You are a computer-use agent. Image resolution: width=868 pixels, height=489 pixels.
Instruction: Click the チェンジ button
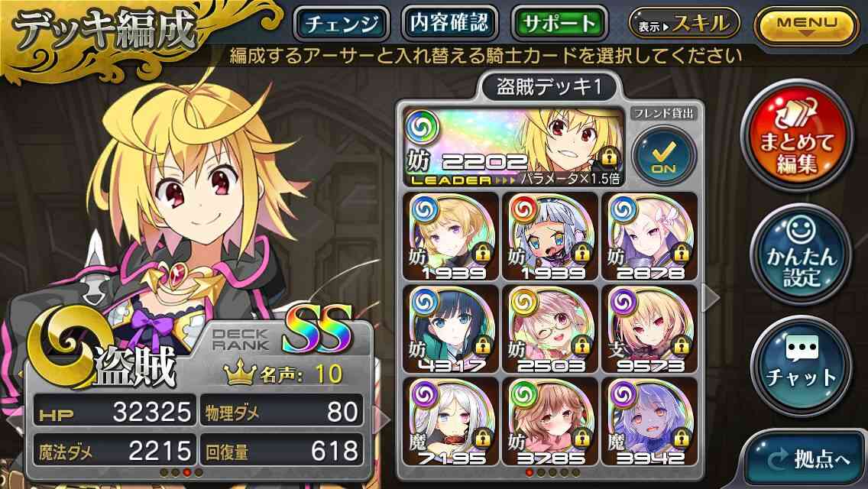[342, 23]
